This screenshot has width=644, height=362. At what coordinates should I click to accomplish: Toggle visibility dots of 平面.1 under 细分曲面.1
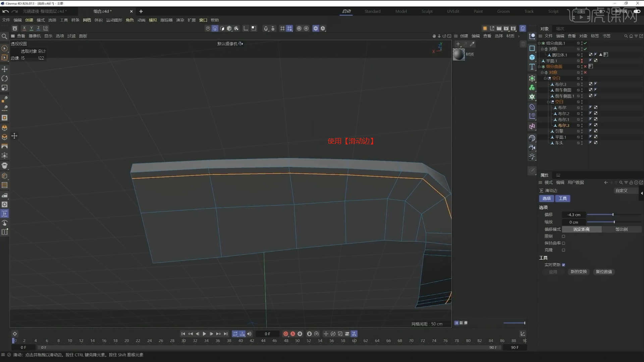[x=582, y=61]
